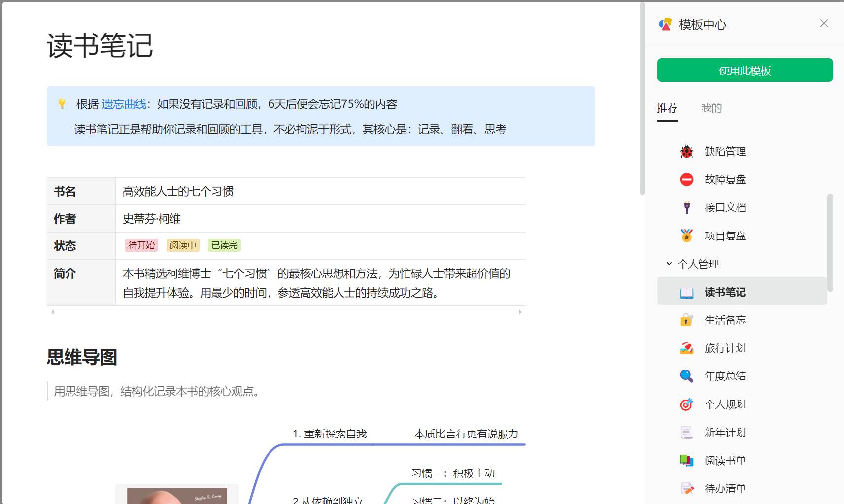Click the 状态 table header cell
This screenshot has height=504, width=844.
[81, 246]
